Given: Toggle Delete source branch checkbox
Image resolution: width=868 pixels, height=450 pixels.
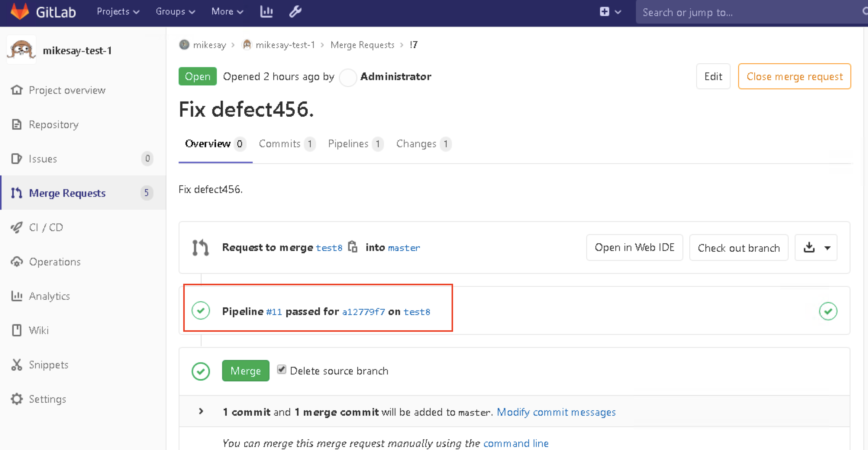Looking at the screenshot, I should (282, 369).
